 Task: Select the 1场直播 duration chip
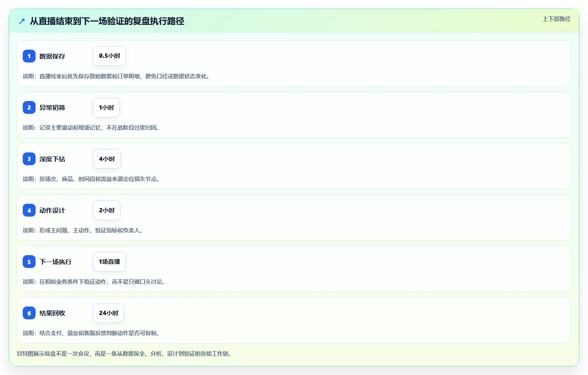[109, 262]
